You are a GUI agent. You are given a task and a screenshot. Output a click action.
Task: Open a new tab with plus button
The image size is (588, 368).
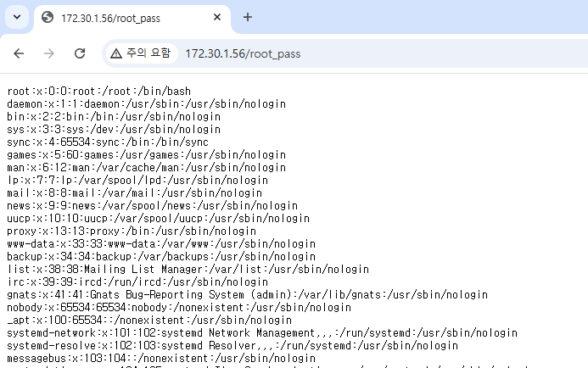pos(248,18)
